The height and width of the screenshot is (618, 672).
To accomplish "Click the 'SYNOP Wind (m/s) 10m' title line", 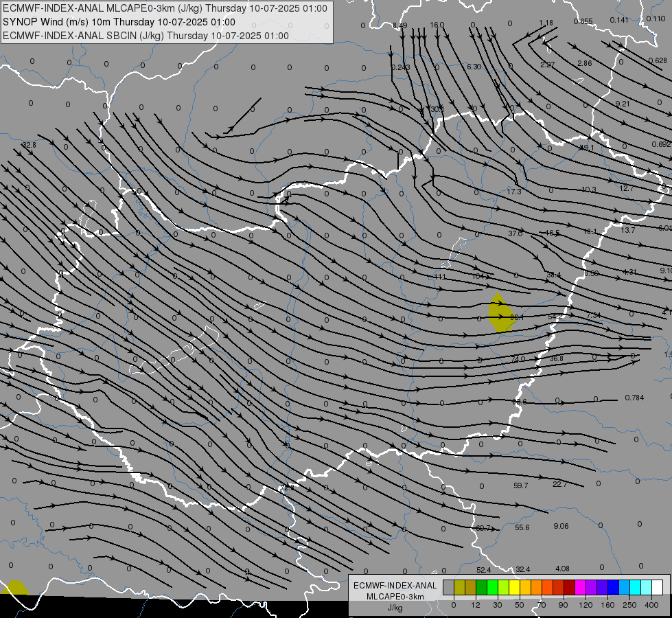I will pos(119,22).
